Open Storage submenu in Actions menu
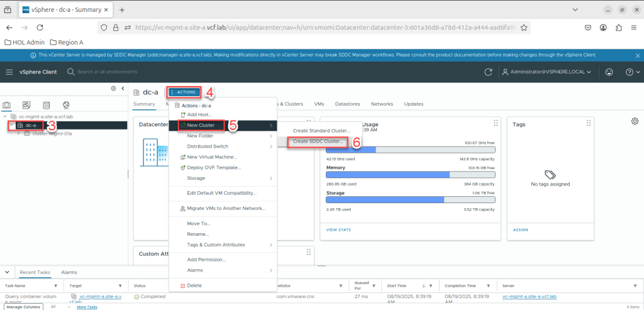This screenshot has height=310, width=644. pyautogui.click(x=223, y=178)
